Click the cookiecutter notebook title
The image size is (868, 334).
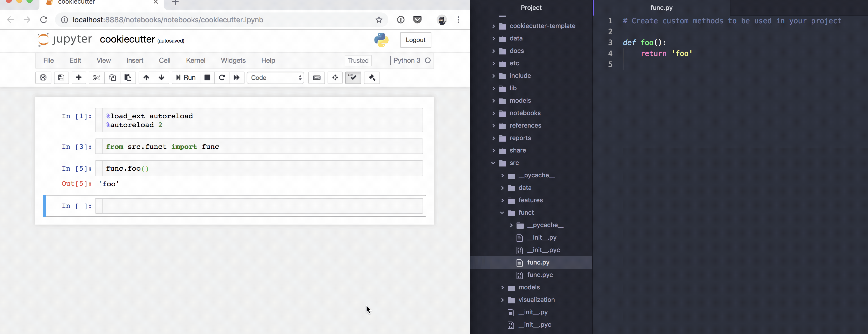coord(127,39)
